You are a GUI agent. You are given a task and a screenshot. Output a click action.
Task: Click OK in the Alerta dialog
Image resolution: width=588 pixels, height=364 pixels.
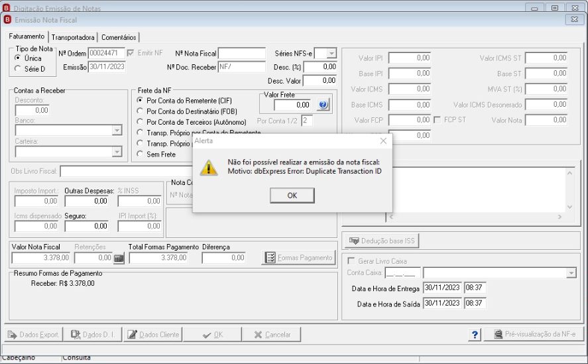pyautogui.click(x=292, y=196)
